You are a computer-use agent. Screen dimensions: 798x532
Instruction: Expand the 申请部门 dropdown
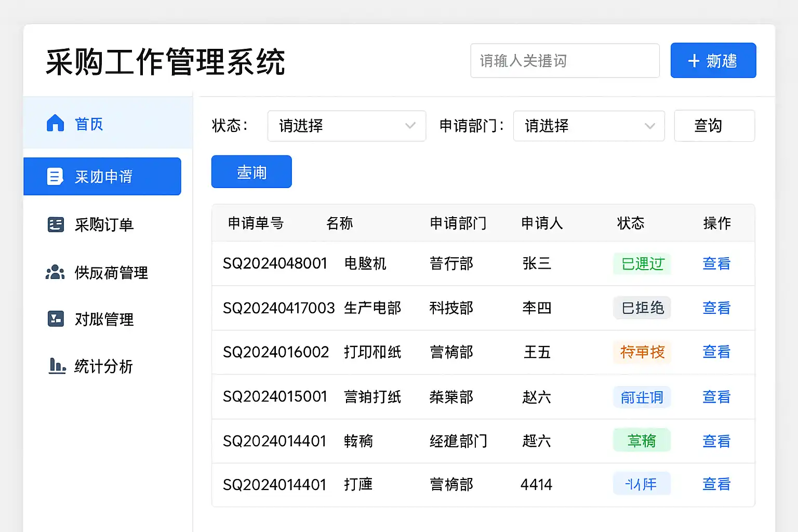(x=588, y=126)
